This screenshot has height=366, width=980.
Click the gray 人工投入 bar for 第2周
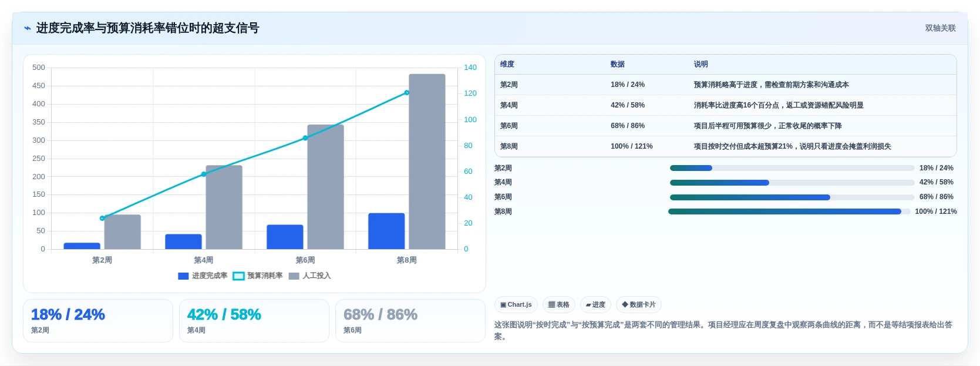coord(122,232)
